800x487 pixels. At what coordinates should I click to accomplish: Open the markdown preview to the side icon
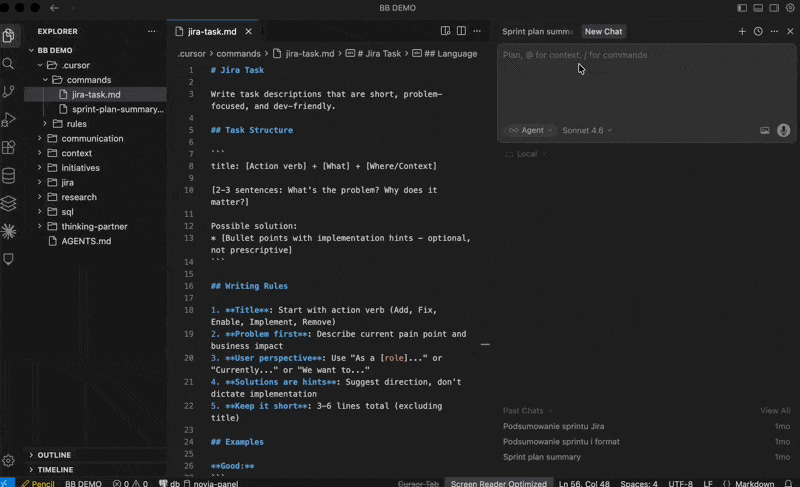point(445,31)
